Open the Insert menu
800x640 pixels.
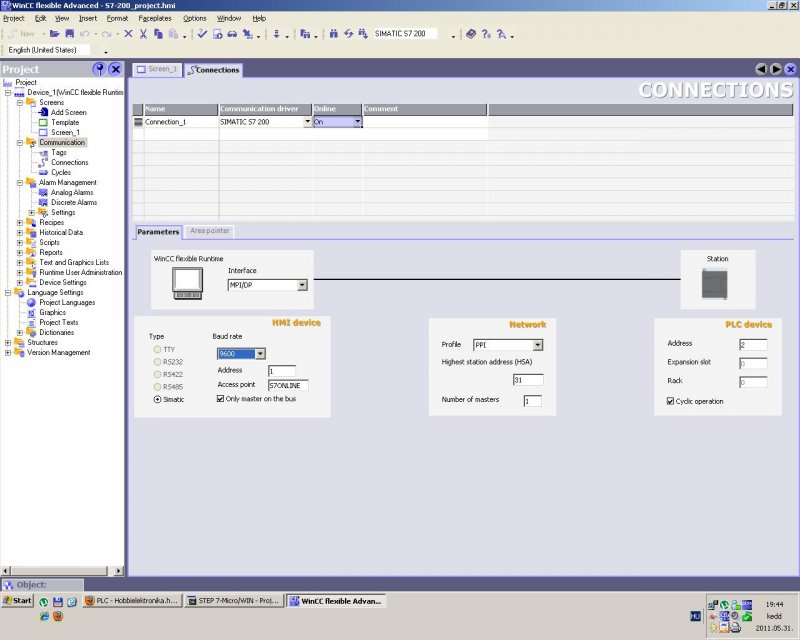coord(88,18)
